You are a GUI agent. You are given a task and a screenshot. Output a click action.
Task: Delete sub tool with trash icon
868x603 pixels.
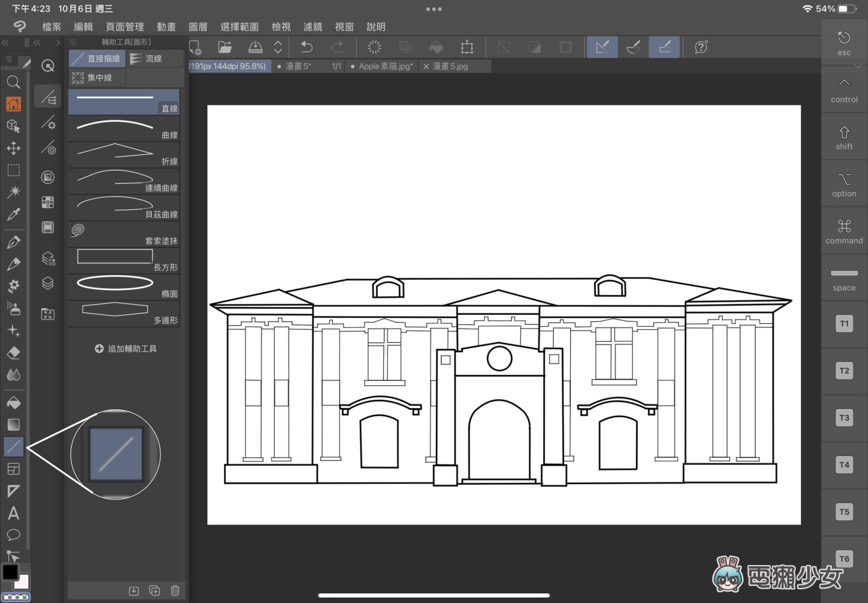[x=175, y=590]
